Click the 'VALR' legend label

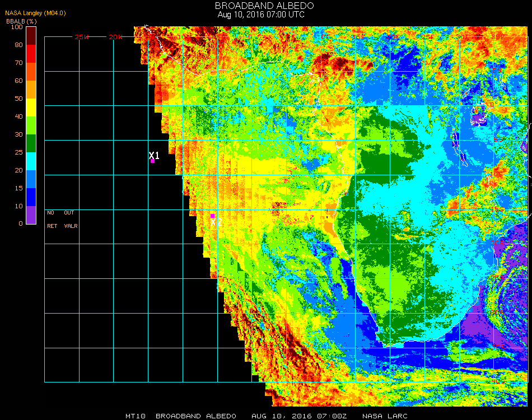click(x=71, y=226)
